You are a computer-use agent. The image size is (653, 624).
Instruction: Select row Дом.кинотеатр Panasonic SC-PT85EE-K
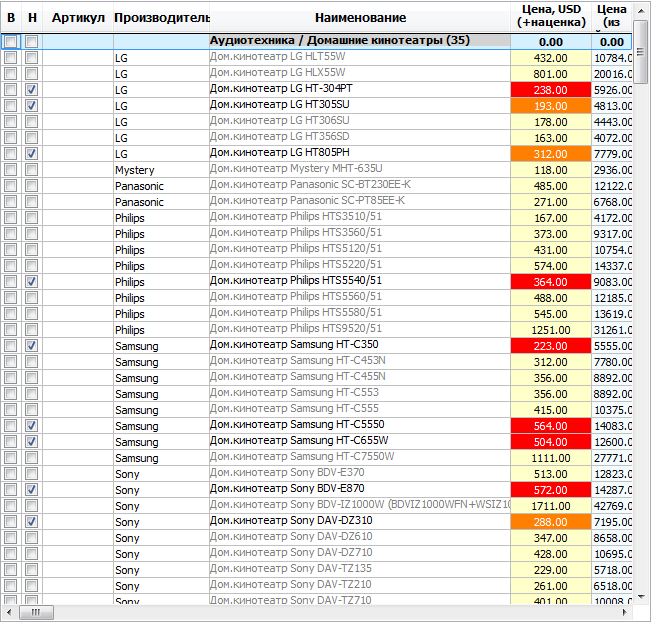coord(317,202)
